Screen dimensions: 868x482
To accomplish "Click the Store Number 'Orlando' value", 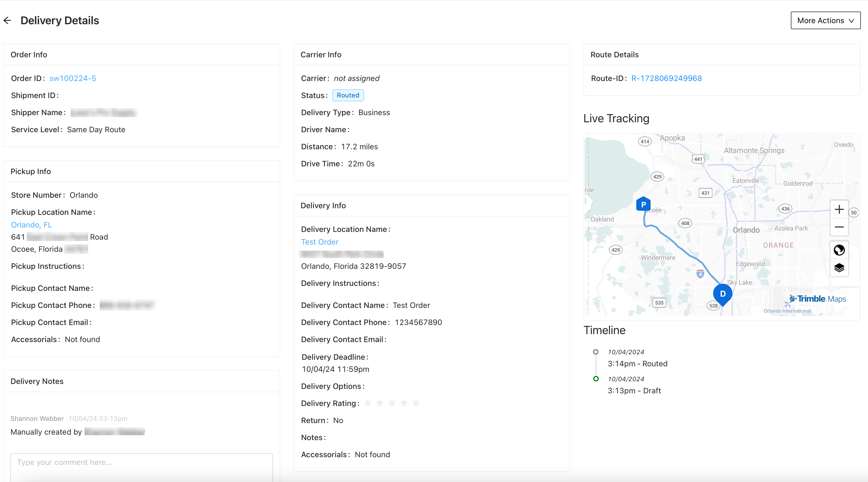I will coord(83,195).
